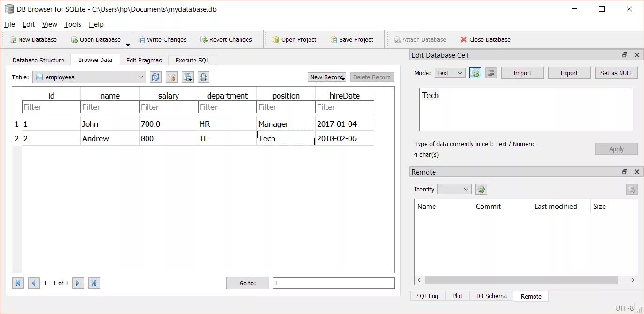Click the Remote panel horizontal scrollbar
Viewport: 644px width, 314px height.
coord(526,280)
